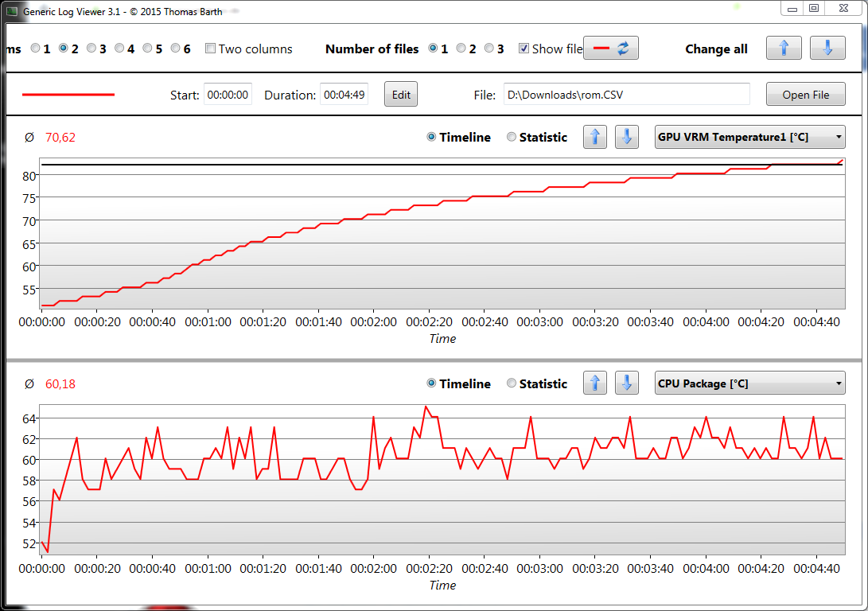
Task: Enable the Two columns checkbox
Action: pyautogui.click(x=211, y=49)
